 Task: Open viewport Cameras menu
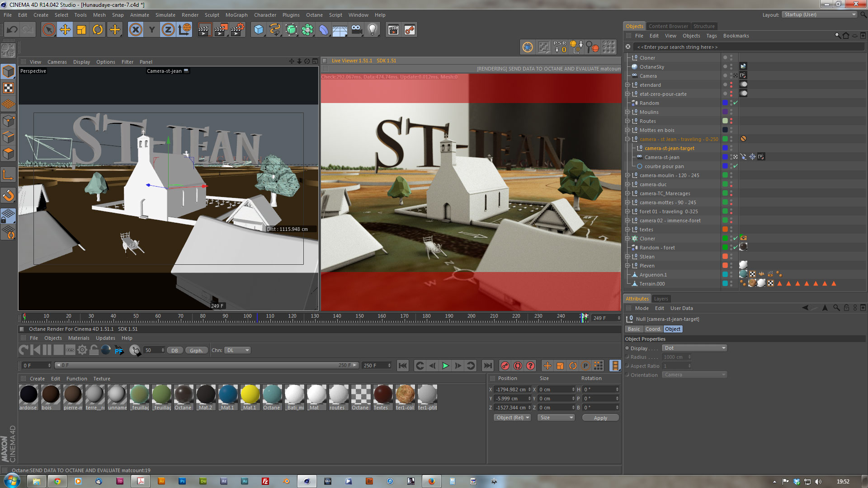(57, 62)
